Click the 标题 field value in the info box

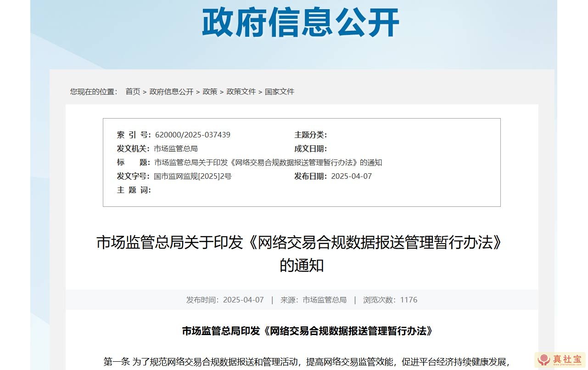pos(268,162)
